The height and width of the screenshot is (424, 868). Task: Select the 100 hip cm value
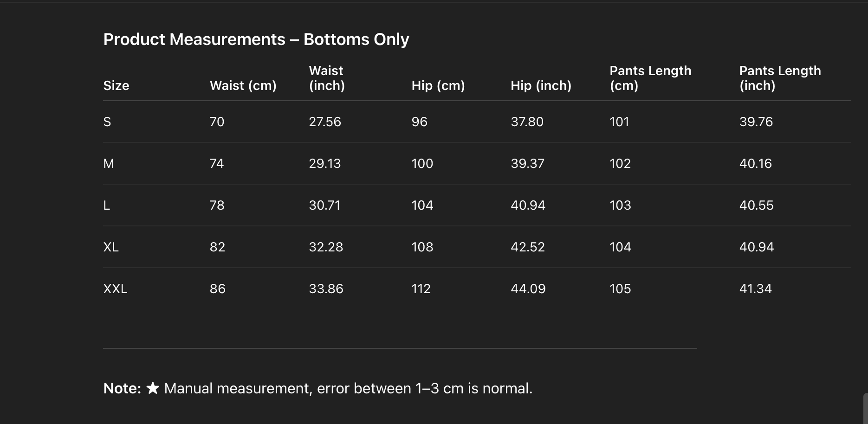(422, 163)
